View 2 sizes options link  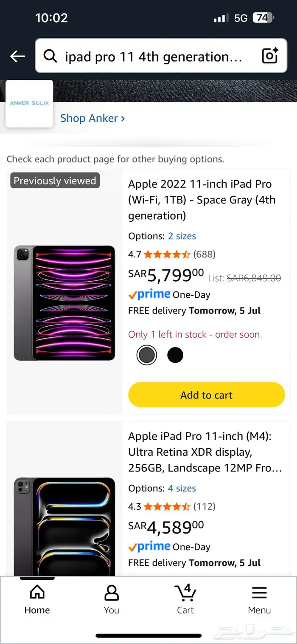[182, 236]
